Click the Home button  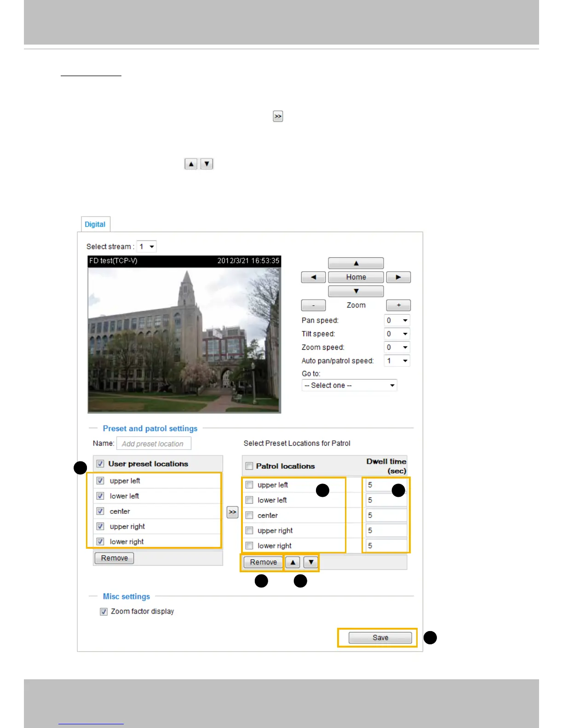[x=356, y=277]
